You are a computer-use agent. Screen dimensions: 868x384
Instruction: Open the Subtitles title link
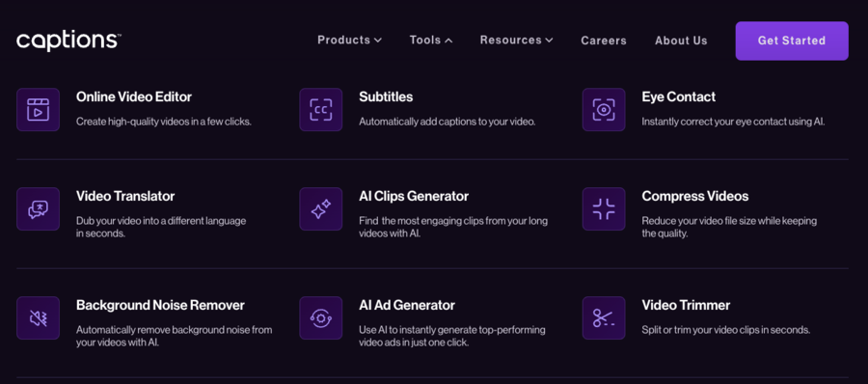pyautogui.click(x=386, y=97)
